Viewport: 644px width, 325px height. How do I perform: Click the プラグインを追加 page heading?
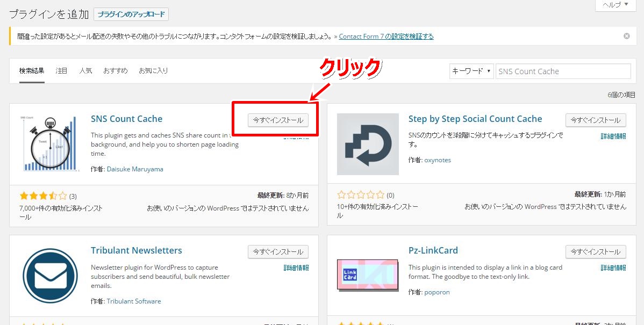(x=49, y=15)
